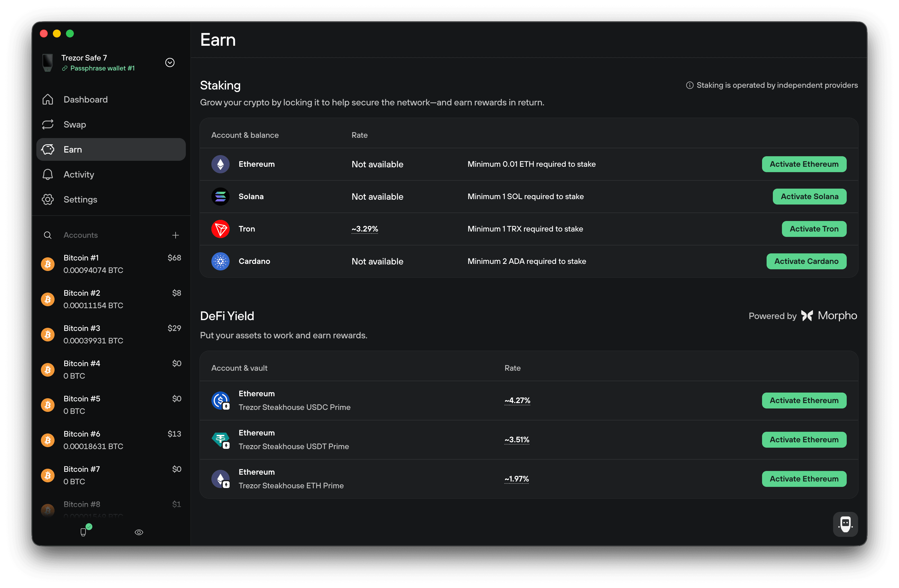
Task: Select the Bitcoin #3 account
Action: click(111, 334)
